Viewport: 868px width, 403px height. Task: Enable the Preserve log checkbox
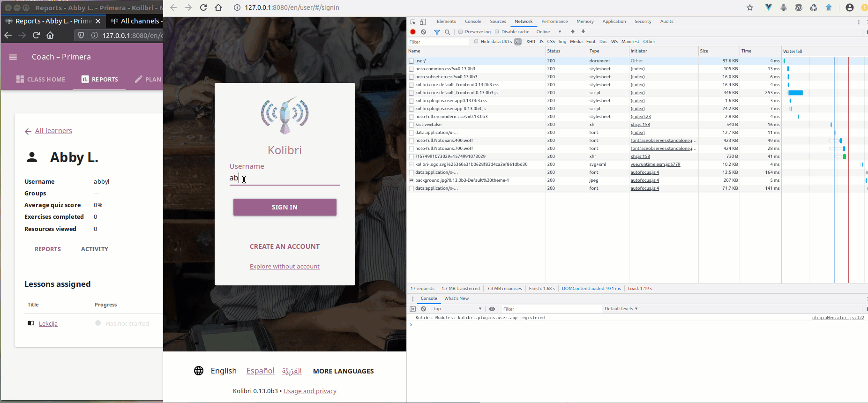(x=461, y=32)
